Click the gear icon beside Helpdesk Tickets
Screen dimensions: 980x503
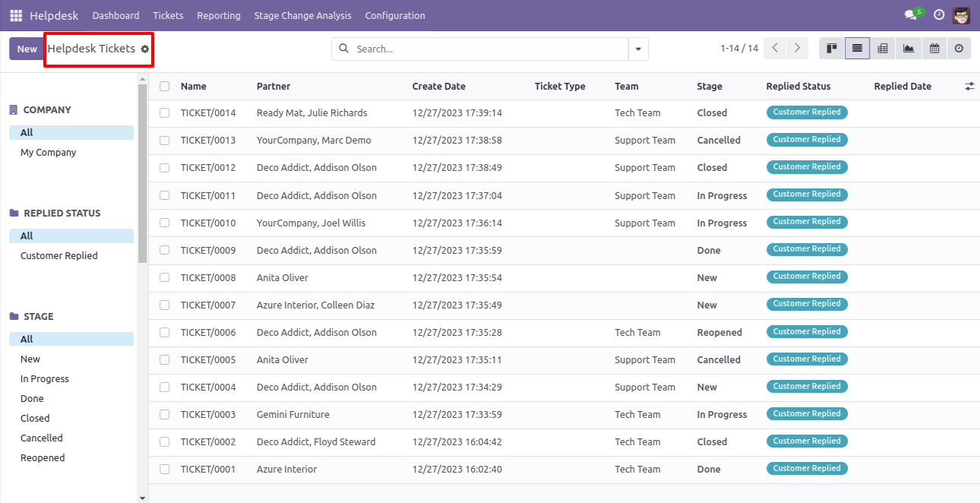click(145, 49)
